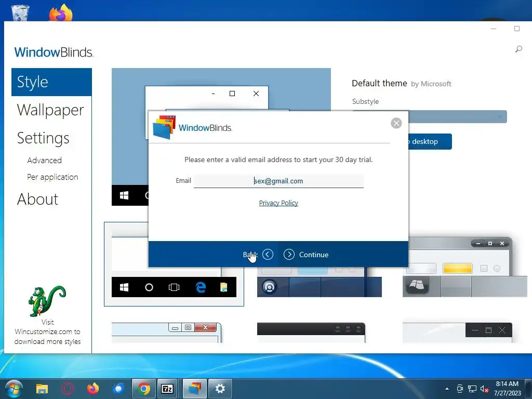This screenshot has width=532, height=399.
Task: Select the dark blue style thumbnail
Action: [x=320, y=282]
